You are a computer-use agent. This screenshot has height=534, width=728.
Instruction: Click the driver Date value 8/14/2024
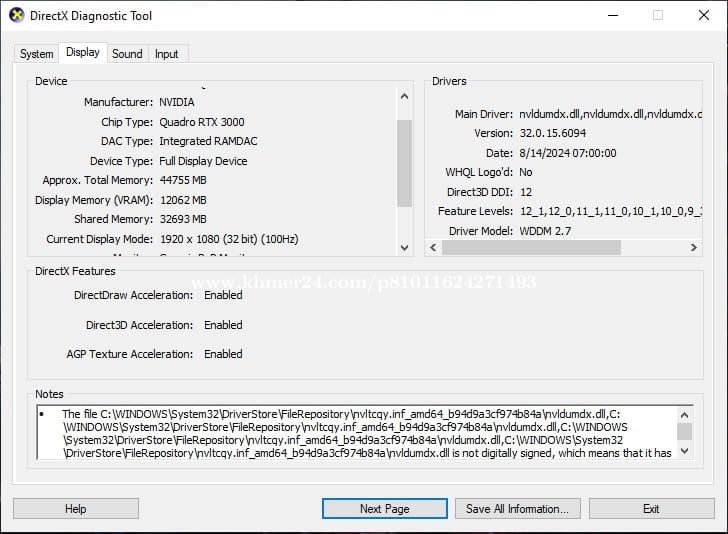[x=568, y=153]
